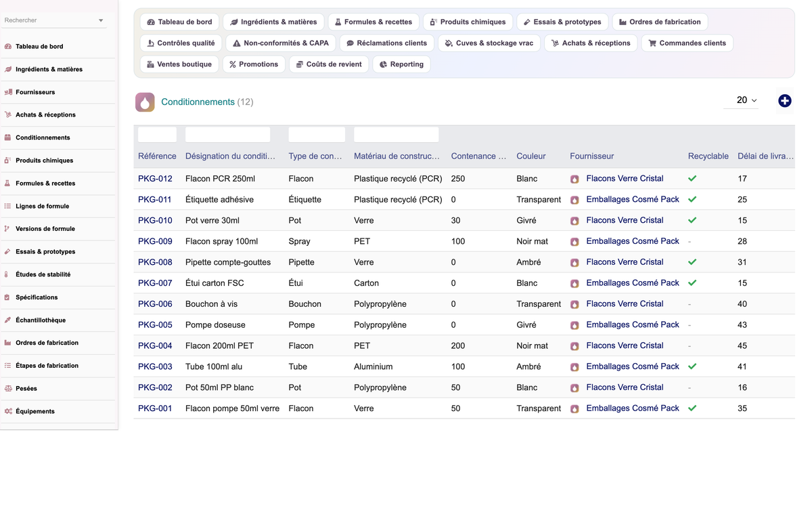This screenshot has width=812, height=508.
Task: Add a new conditionnement with plus icon
Action: click(x=784, y=101)
